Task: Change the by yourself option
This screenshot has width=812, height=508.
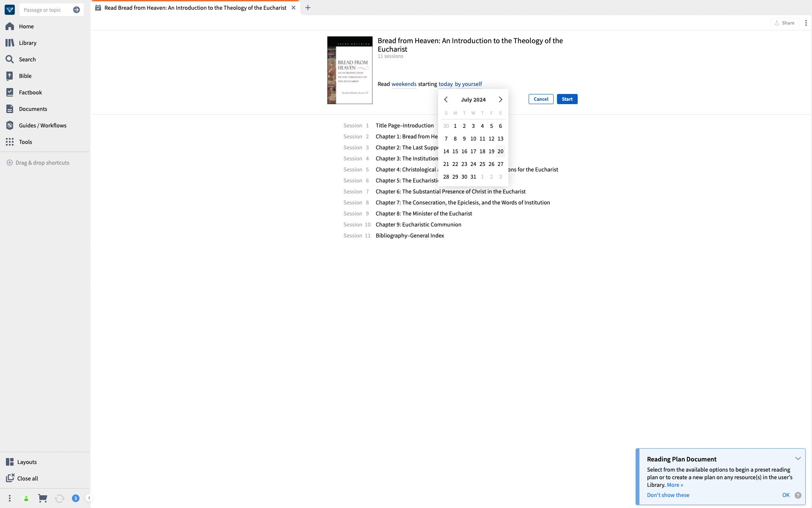Action: 468,84
